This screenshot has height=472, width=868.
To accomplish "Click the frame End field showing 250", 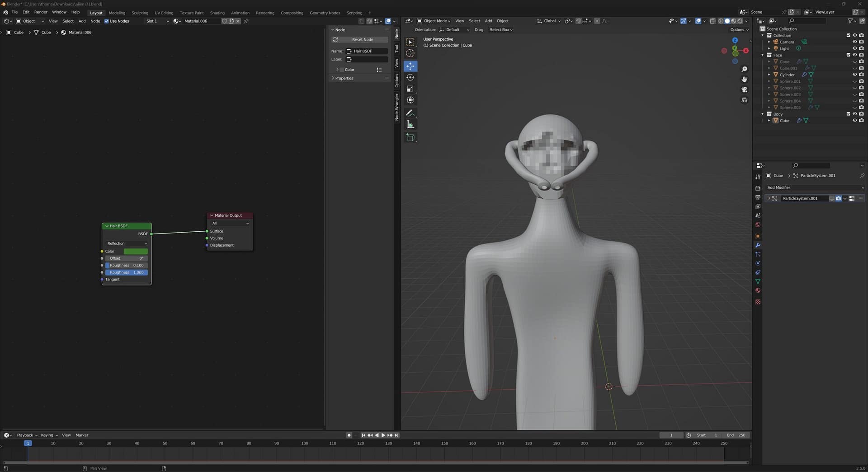I will pyautogui.click(x=737, y=435).
